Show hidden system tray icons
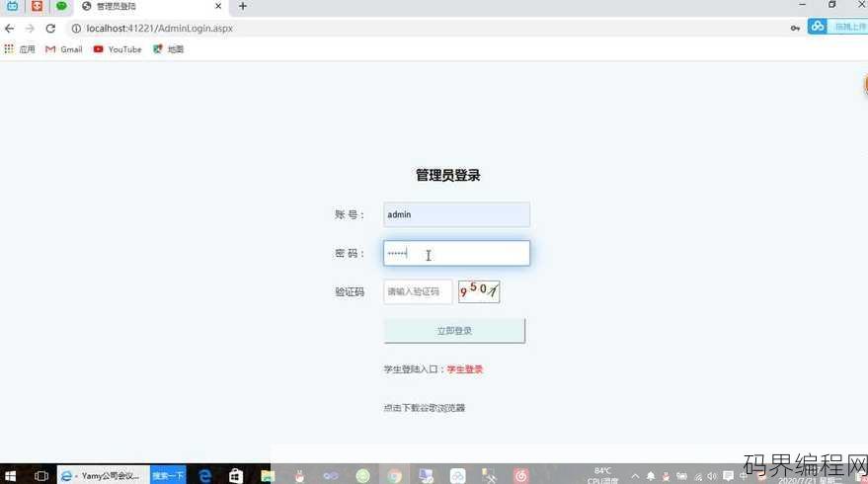The height and width of the screenshot is (484, 868). (635, 476)
